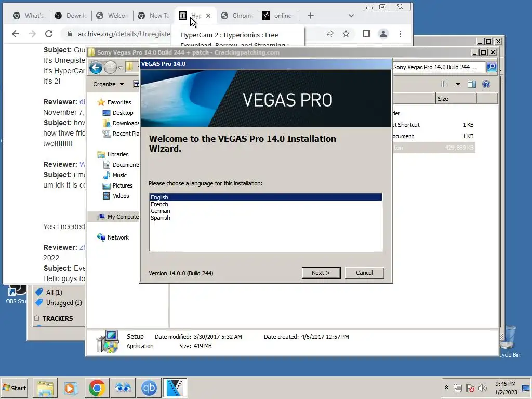Open Pictures library in sidebar
532x399 pixels.
[118, 185]
